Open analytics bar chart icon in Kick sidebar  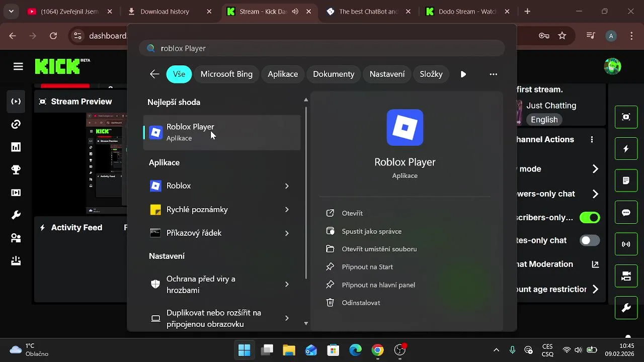(16, 147)
